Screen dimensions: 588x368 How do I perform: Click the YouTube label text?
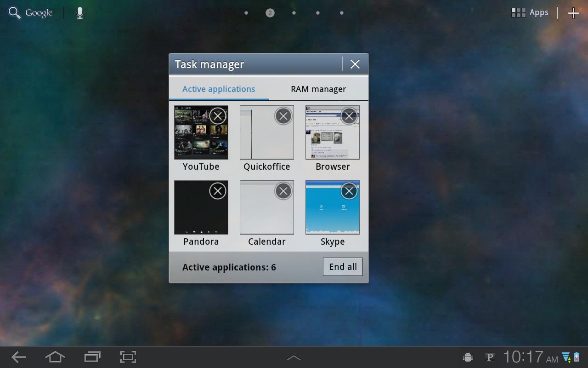(201, 167)
